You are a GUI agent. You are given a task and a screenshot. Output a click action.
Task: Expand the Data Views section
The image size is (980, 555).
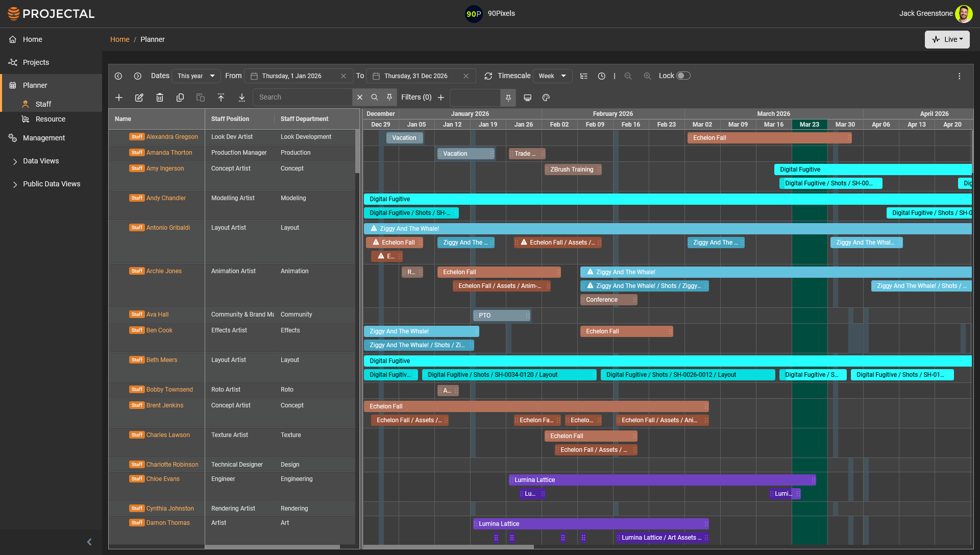[41, 161]
